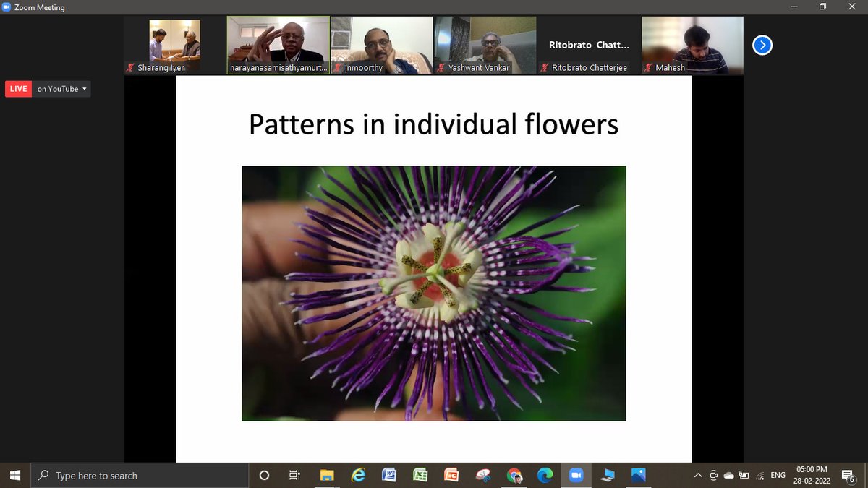Click the passion flower image on the slide
868x488 pixels.
pos(433,293)
